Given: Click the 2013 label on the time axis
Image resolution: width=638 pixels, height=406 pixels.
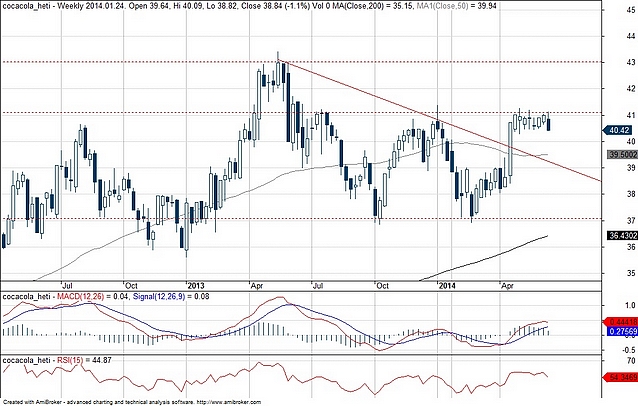Looking at the screenshot, I should pyautogui.click(x=196, y=286).
